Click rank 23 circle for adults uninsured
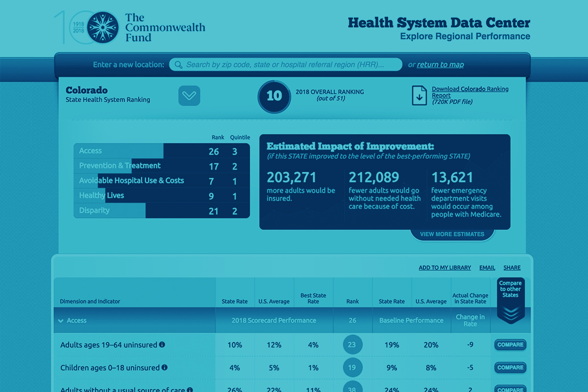 pyautogui.click(x=353, y=344)
